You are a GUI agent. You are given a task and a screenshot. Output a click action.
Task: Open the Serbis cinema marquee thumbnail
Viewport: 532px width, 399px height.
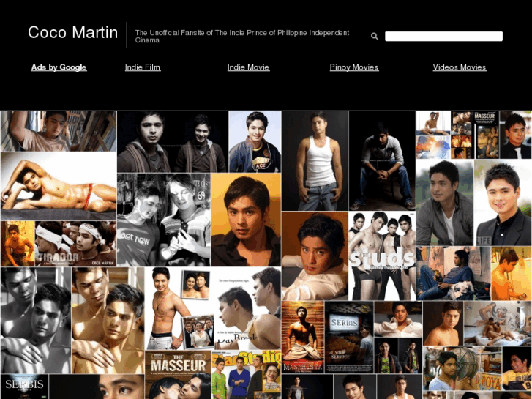pos(349,337)
